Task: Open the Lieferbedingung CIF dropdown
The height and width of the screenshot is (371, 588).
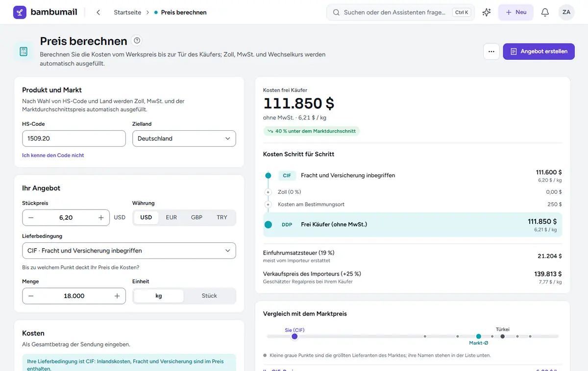Action: point(129,251)
